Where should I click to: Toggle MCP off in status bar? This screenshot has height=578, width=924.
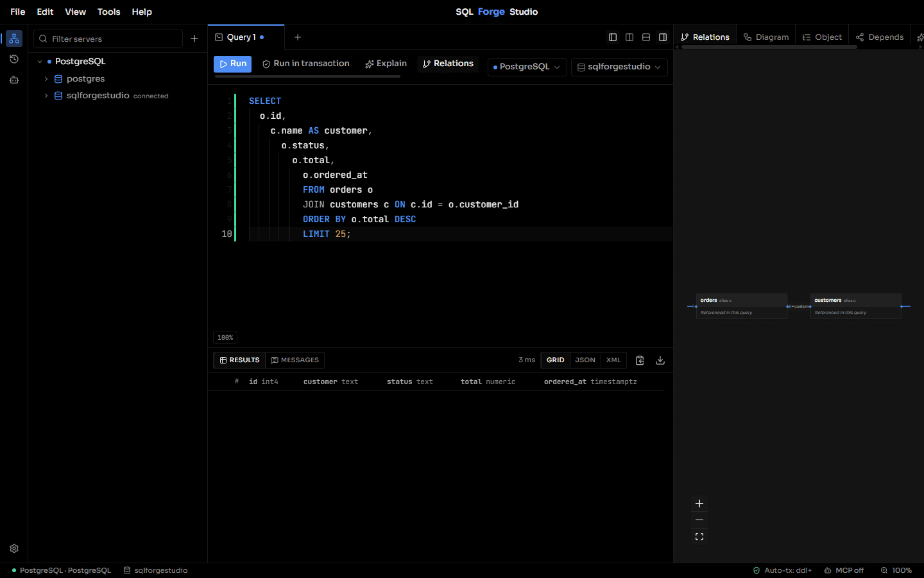click(844, 570)
